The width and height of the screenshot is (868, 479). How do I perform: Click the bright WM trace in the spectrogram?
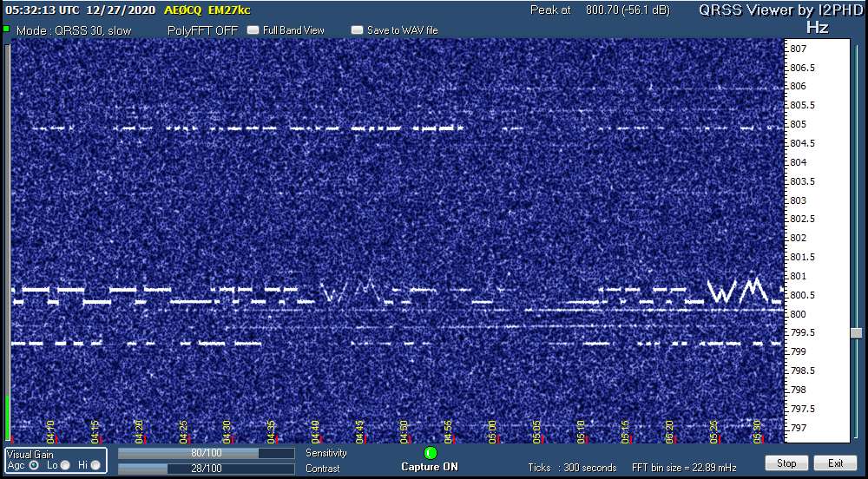click(736, 289)
